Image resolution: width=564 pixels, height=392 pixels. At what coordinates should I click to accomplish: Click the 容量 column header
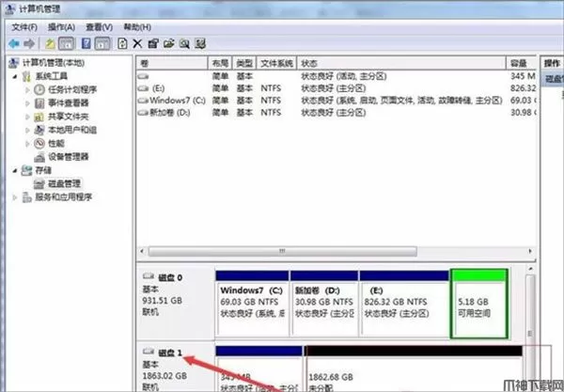tap(521, 63)
